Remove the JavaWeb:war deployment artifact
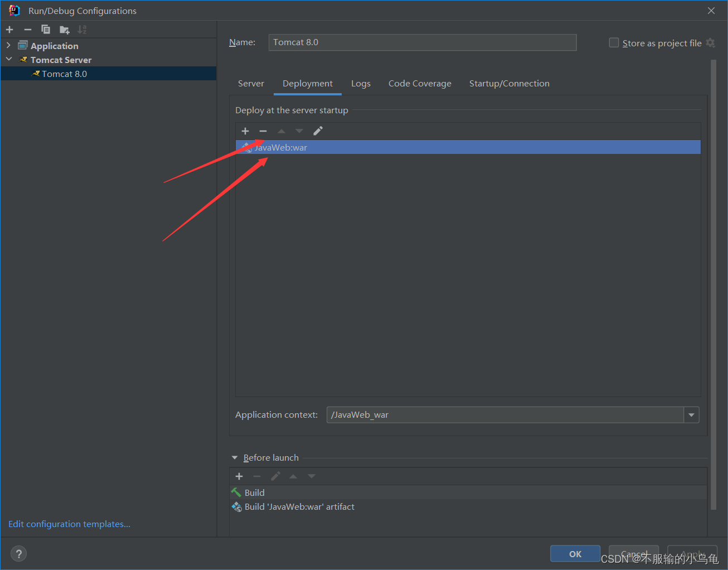 click(x=263, y=131)
